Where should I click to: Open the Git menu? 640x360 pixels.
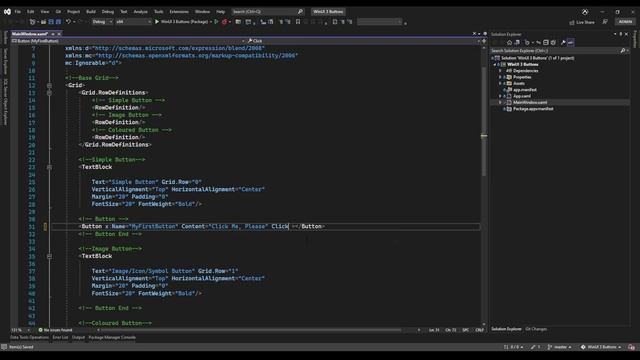coord(58,11)
